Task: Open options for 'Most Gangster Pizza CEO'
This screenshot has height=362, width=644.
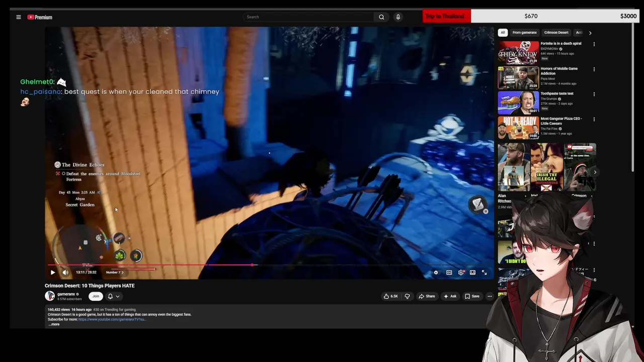Action: pyautogui.click(x=594, y=119)
